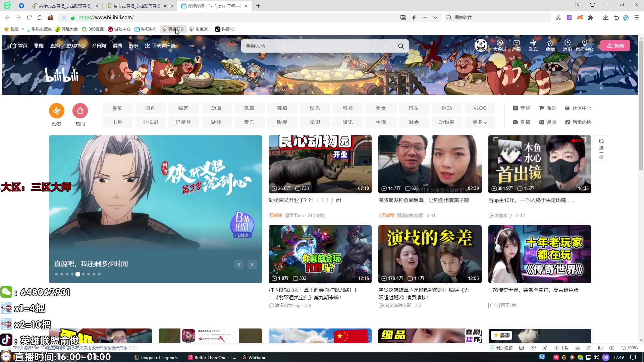Open the three-dots menu in the address bar
Screen dimensions: 644x362
click(425, 17)
